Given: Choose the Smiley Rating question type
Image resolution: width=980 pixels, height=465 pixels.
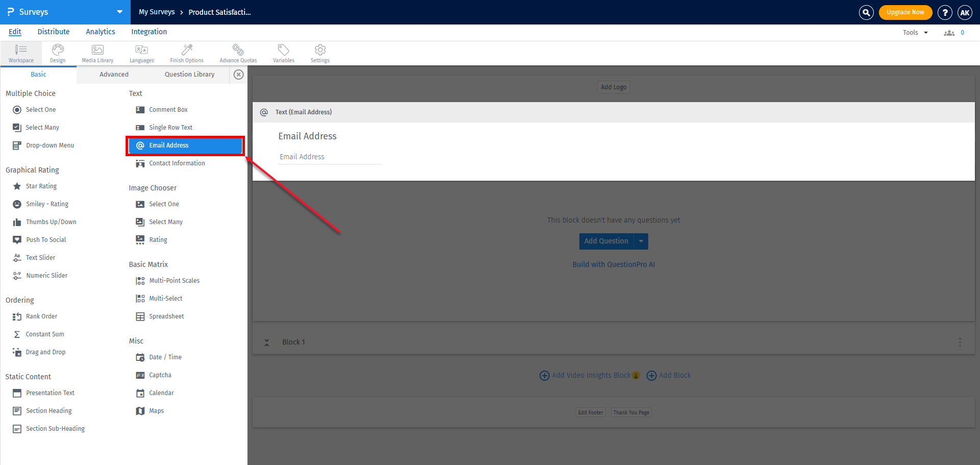Looking at the screenshot, I should point(47,204).
